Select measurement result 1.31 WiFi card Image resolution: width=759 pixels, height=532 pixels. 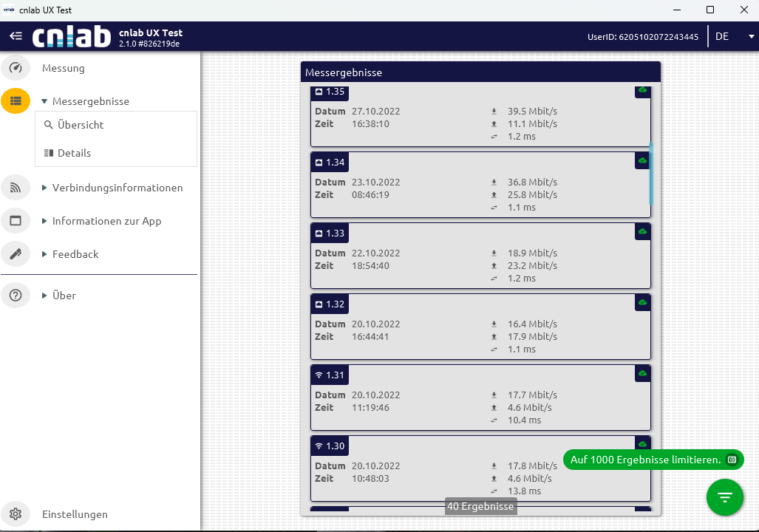480,401
